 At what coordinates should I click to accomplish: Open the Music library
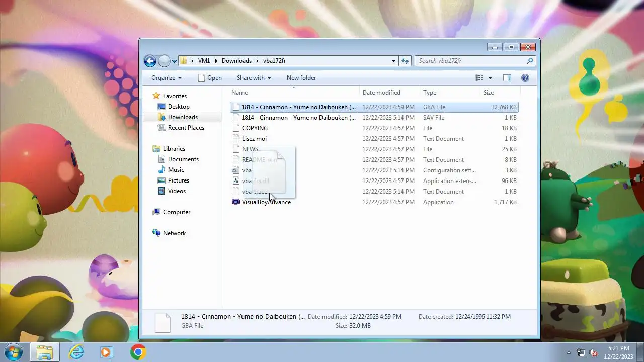176,170
